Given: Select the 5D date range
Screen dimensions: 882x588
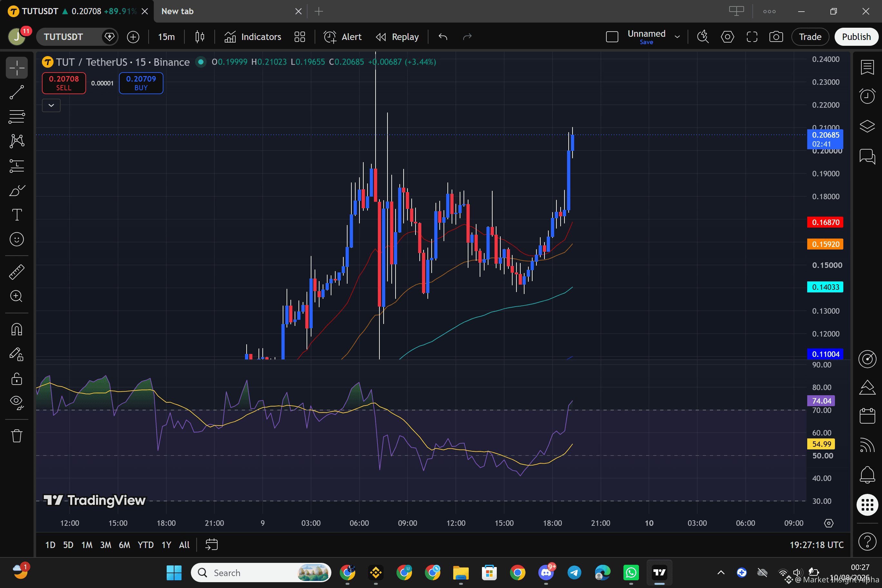Looking at the screenshot, I should (x=68, y=545).
